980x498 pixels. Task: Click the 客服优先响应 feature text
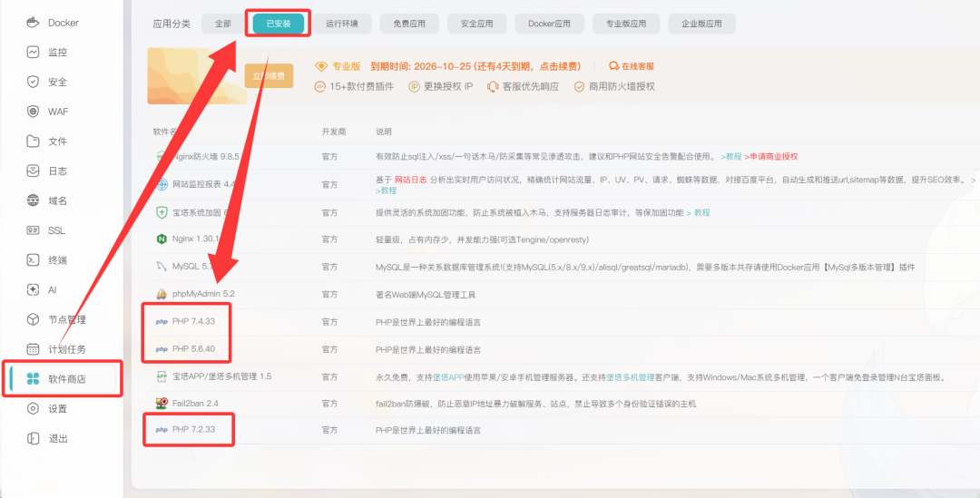531,87
